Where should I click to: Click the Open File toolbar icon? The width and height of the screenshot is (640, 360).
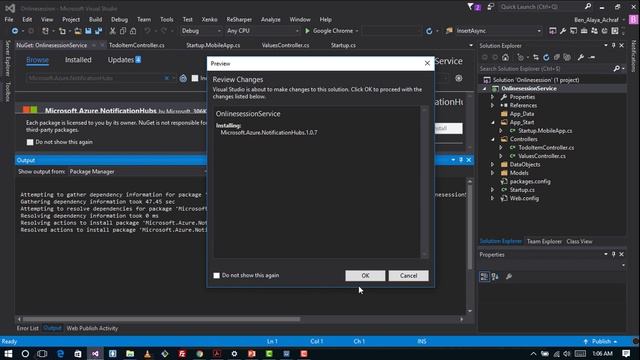point(78,31)
